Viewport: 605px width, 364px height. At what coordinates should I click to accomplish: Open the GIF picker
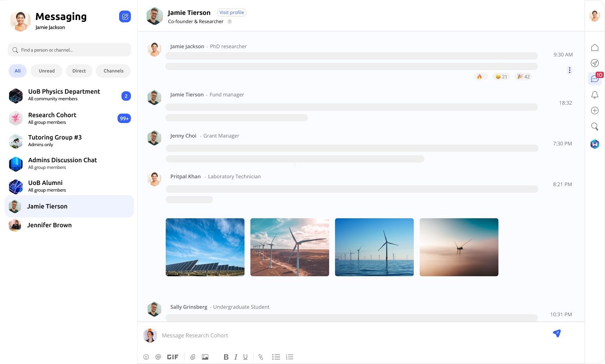point(173,357)
